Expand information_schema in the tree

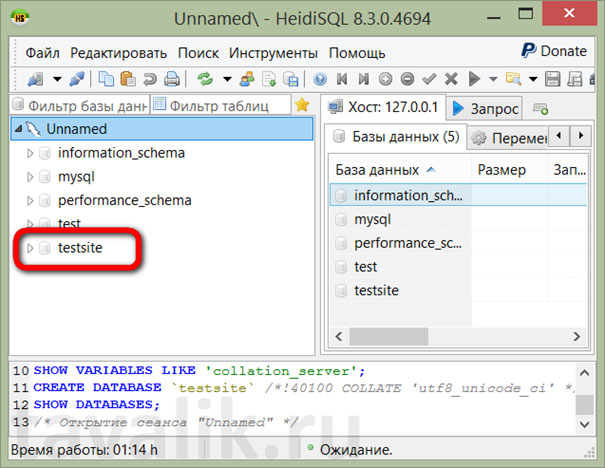point(30,153)
